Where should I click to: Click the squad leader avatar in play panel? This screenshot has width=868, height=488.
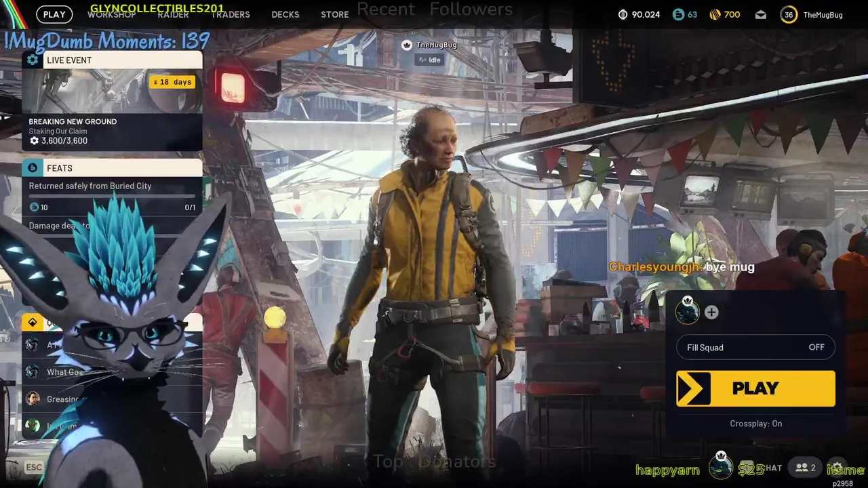[688, 311]
